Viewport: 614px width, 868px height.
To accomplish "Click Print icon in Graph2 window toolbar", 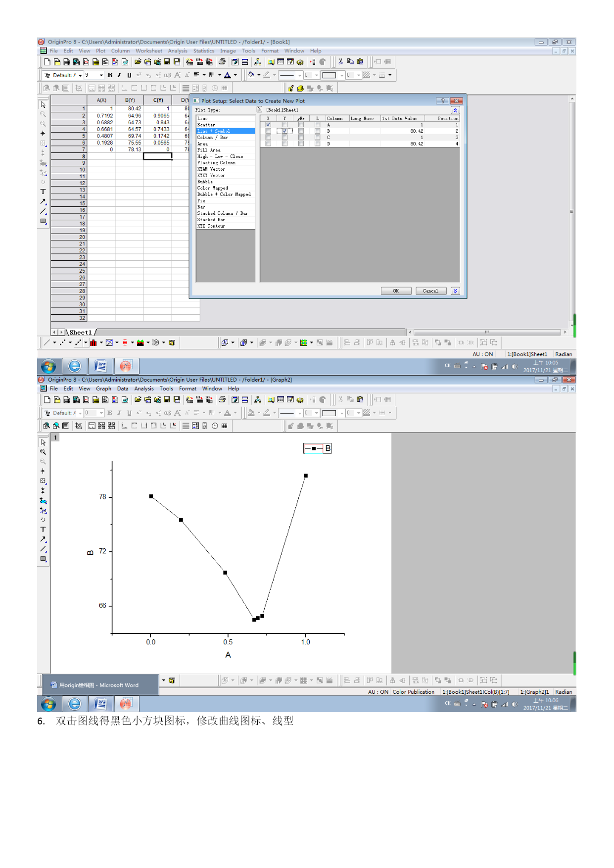I will pos(222,400).
